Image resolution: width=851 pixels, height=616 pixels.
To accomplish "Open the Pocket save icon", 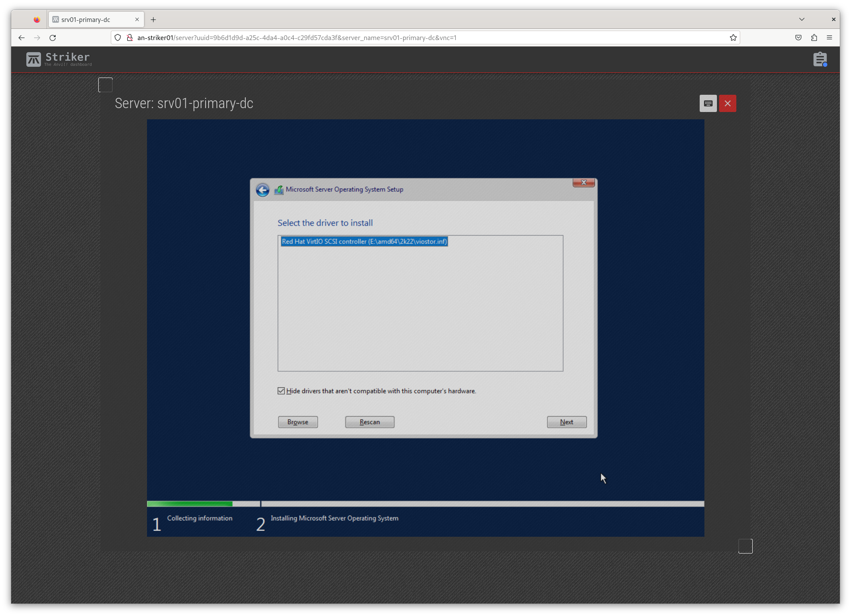I will coord(798,38).
